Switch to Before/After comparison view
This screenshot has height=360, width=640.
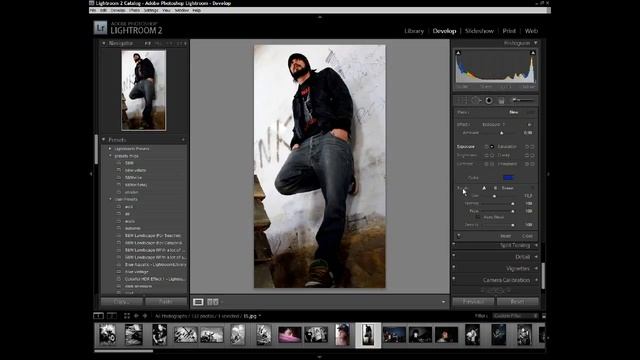[x=213, y=302]
